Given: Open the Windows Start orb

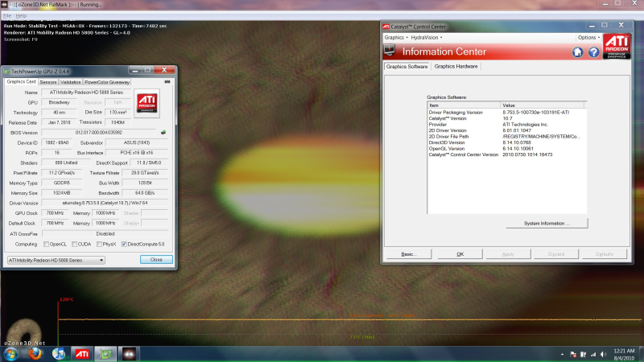Looking at the screenshot, I should pyautogui.click(x=10, y=354).
